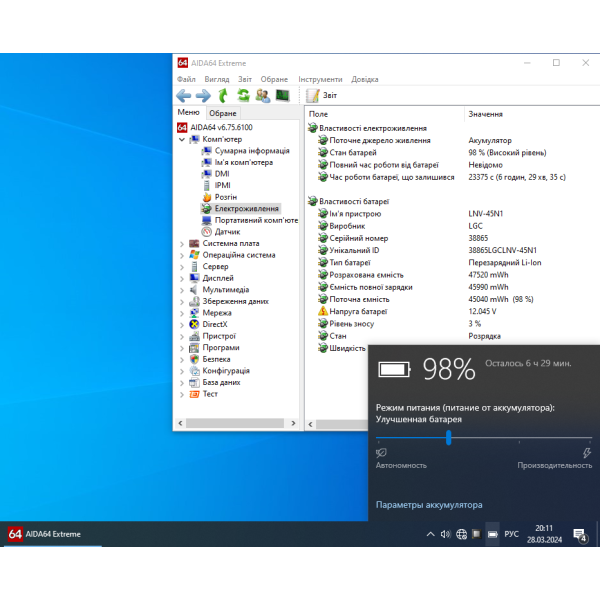Open the user management icon in the toolbar
The width and height of the screenshot is (600, 600).
point(263,95)
